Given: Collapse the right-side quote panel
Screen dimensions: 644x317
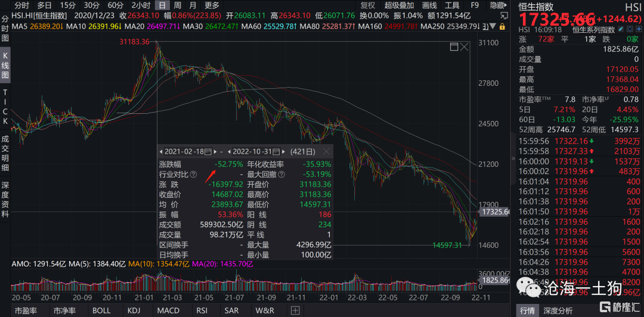Looking at the screenshot, I should pos(513,158).
